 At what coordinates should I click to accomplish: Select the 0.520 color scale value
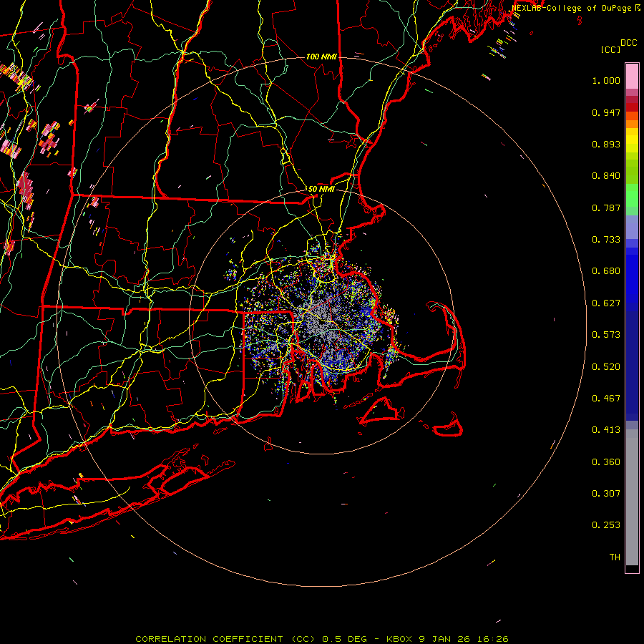pos(606,367)
